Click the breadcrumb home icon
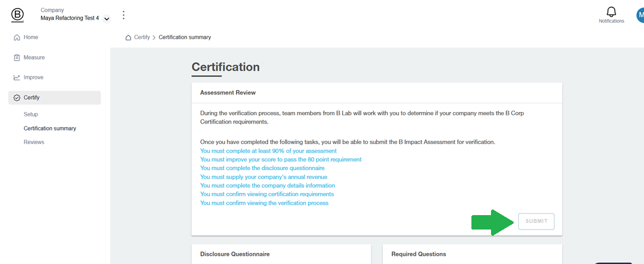The width and height of the screenshot is (644, 264). tap(128, 38)
